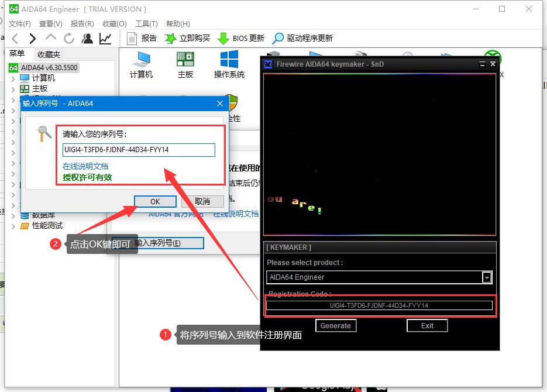
Task: Open the Tools (工具) menu
Action: coord(146,24)
